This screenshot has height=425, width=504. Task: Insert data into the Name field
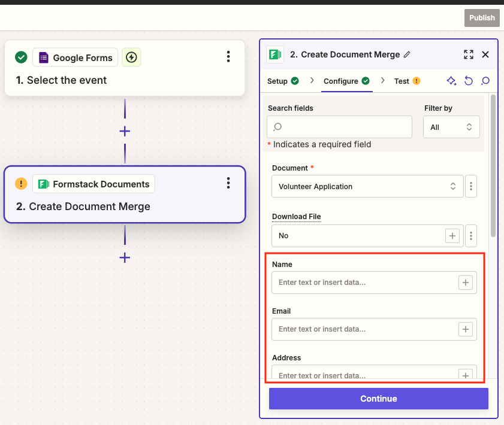466,282
